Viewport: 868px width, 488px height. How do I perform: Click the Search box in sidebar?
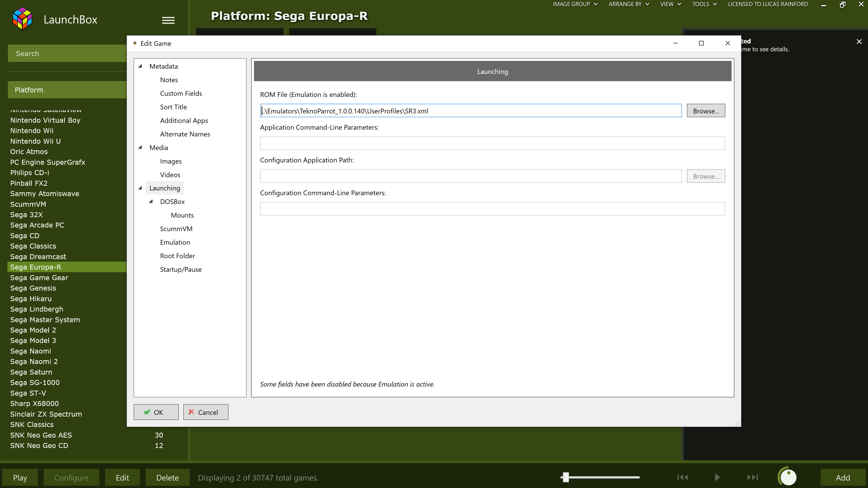pyautogui.click(x=67, y=54)
